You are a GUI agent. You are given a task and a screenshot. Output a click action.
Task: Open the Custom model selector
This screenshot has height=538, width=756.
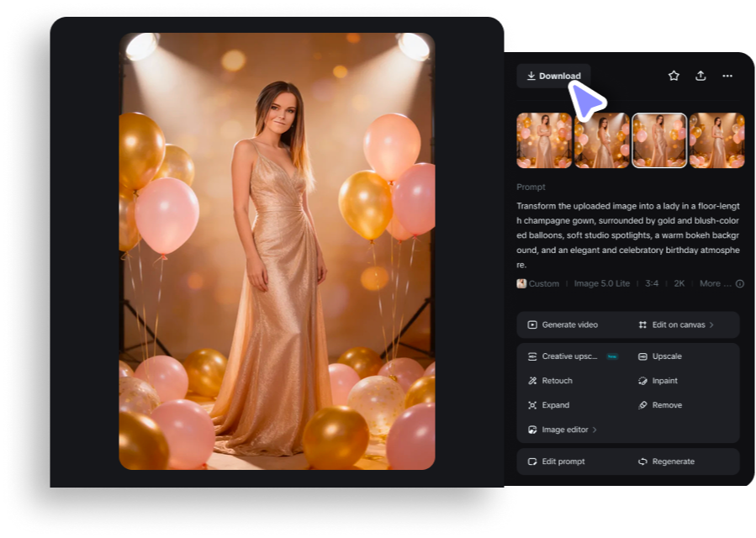(x=540, y=283)
